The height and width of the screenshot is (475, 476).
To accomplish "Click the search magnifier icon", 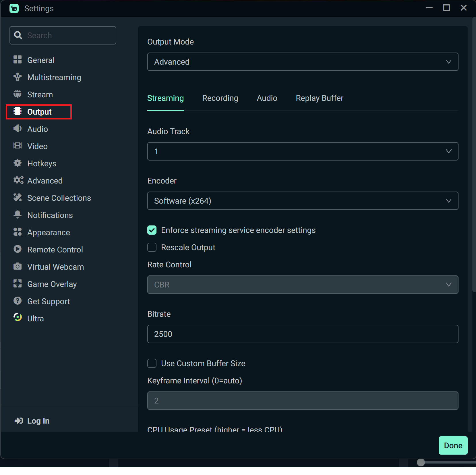I will [18, 35].
